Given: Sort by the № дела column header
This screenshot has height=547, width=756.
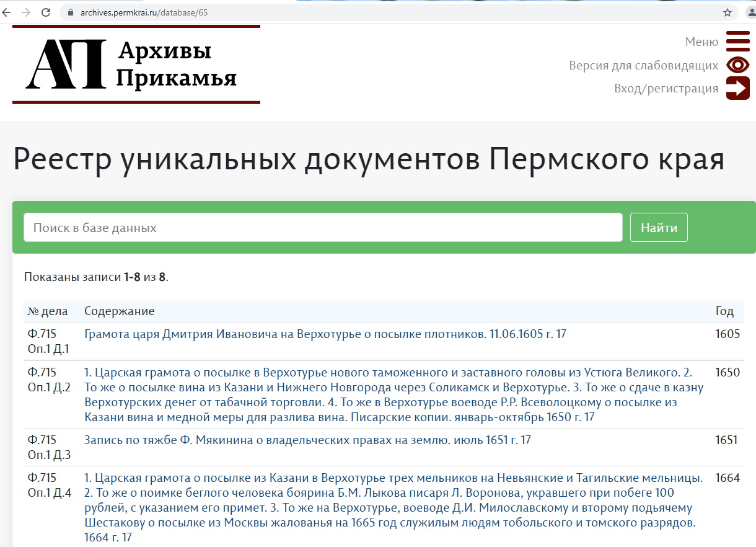Looking at the screenshot, I should pyautogui.click(x=49, y=311).
